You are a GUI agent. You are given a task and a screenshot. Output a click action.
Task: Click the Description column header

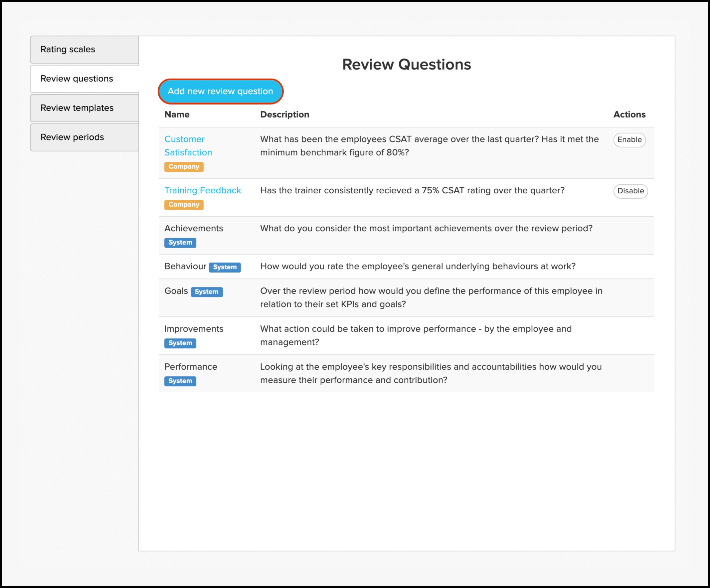coord(284,114)
